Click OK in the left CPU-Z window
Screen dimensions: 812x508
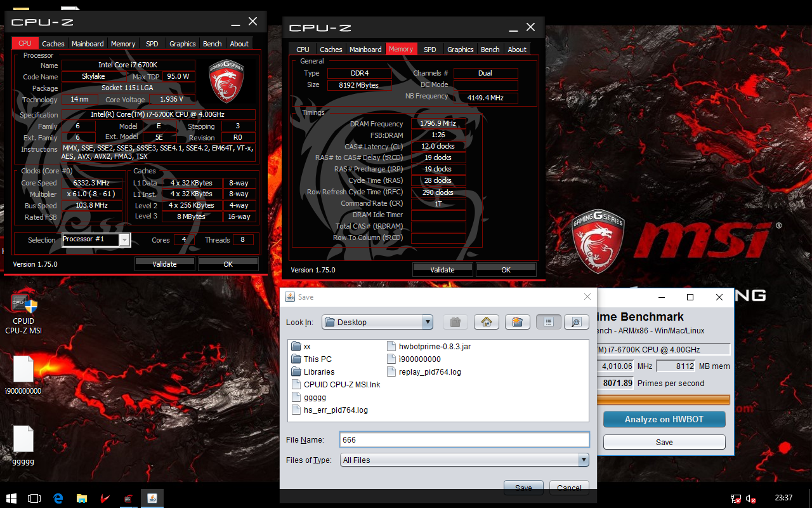point(228,264)
